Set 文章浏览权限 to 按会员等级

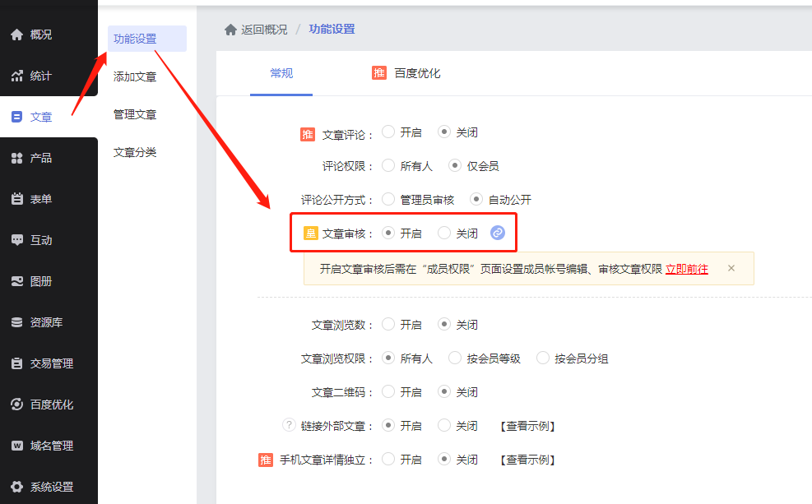(x=455, y=358)
